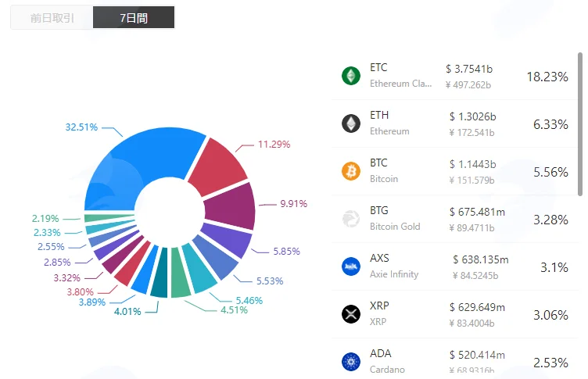
Task: Click the 32.51% chart label
Action: (81, 127)
